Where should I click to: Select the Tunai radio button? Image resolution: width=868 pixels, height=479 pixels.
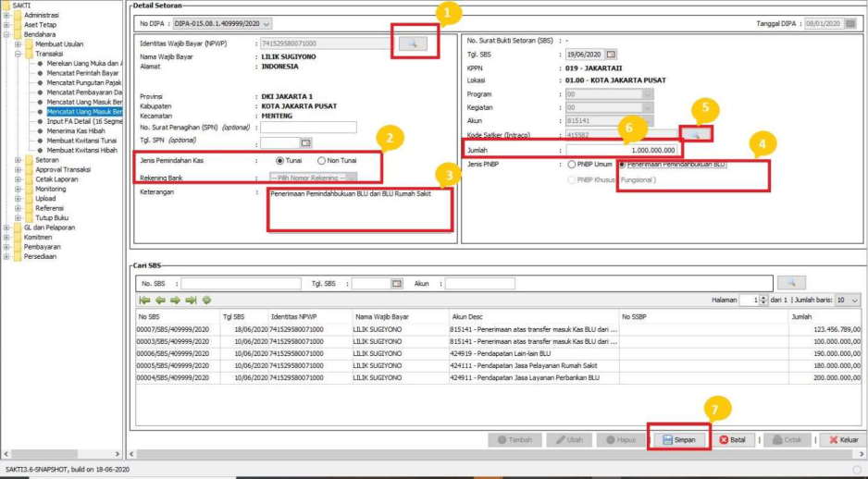280,161
